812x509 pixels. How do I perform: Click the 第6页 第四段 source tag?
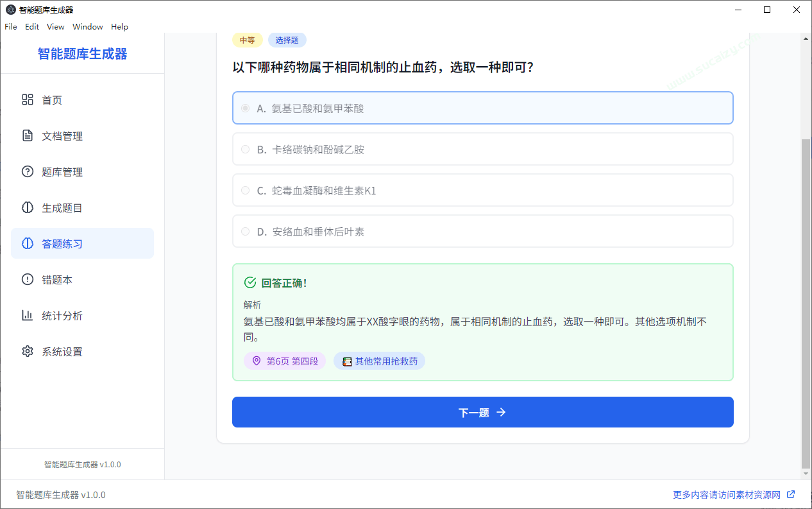tap(285, 361)
